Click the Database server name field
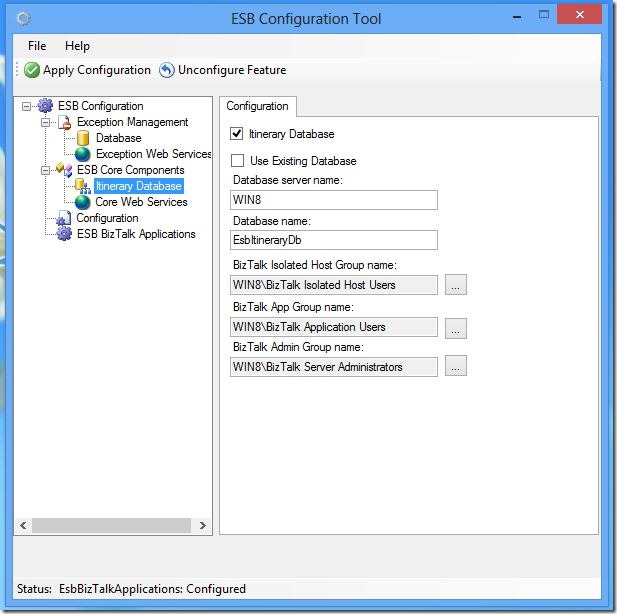 pos(334,200)
